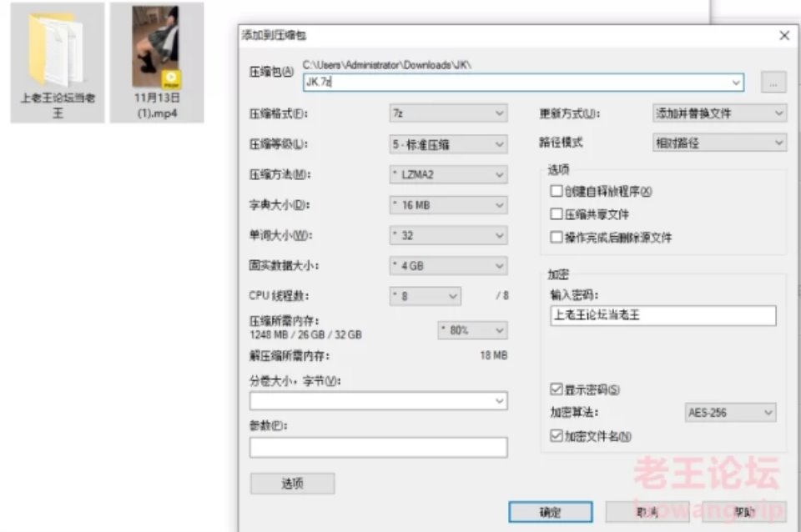801x532 pixels.
Task: Click the browse '...' button for archive path
Action: 773,82
